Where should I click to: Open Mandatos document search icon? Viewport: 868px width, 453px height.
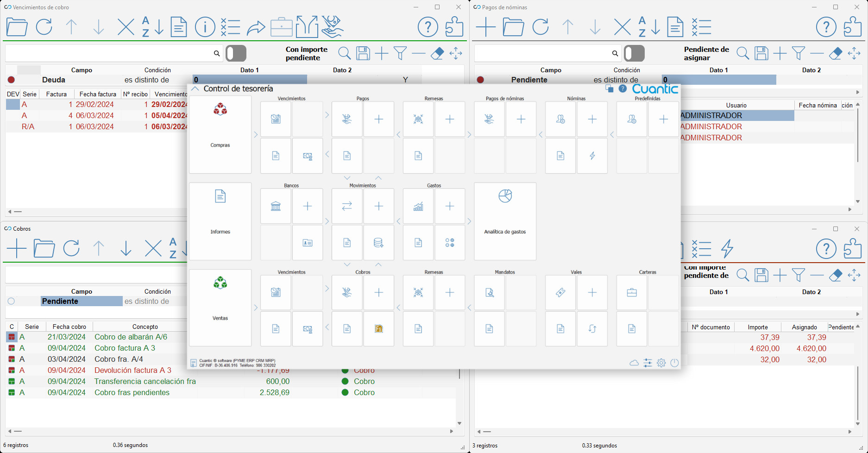[x=489, y=293]
